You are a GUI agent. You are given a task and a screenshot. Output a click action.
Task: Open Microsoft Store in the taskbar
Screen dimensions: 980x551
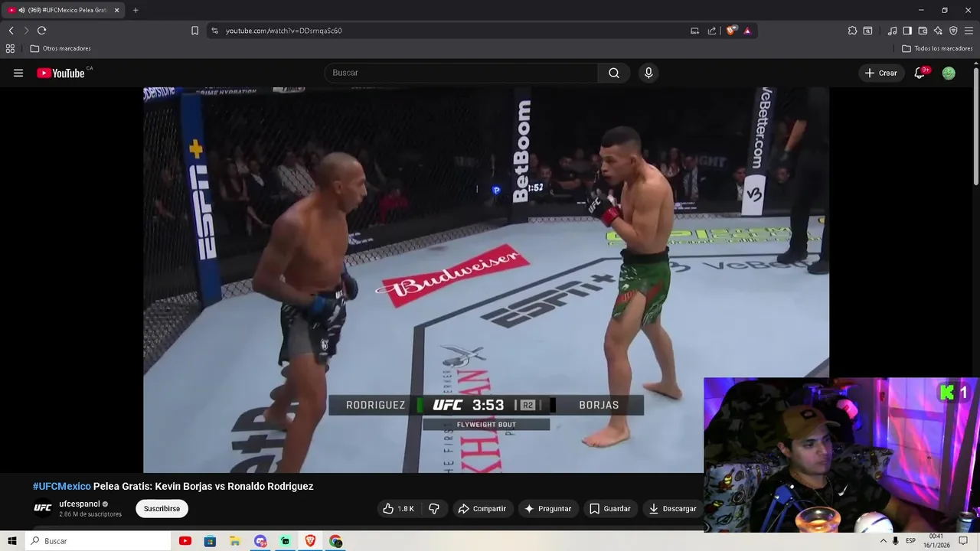(x=210, y=541)
